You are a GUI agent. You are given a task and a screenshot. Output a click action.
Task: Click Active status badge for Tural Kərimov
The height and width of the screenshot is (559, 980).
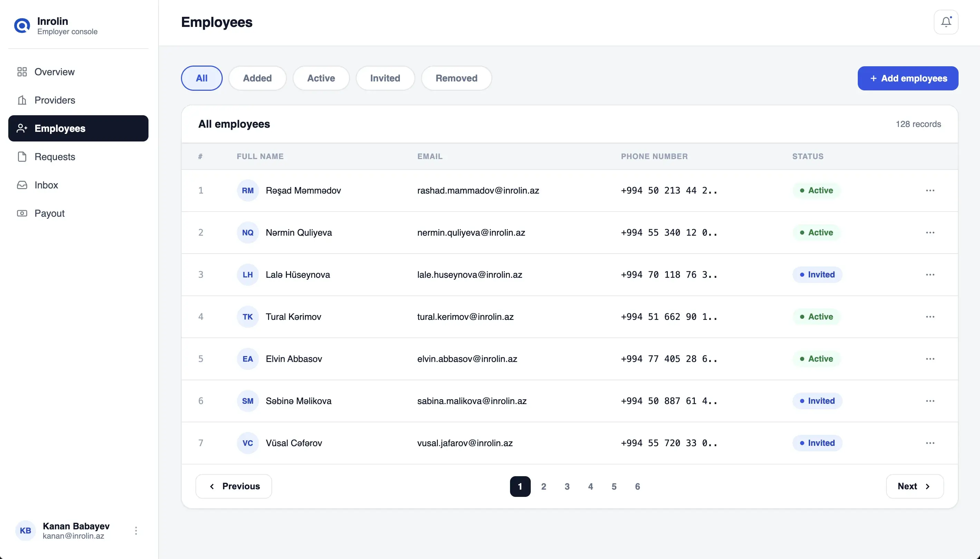816,317
